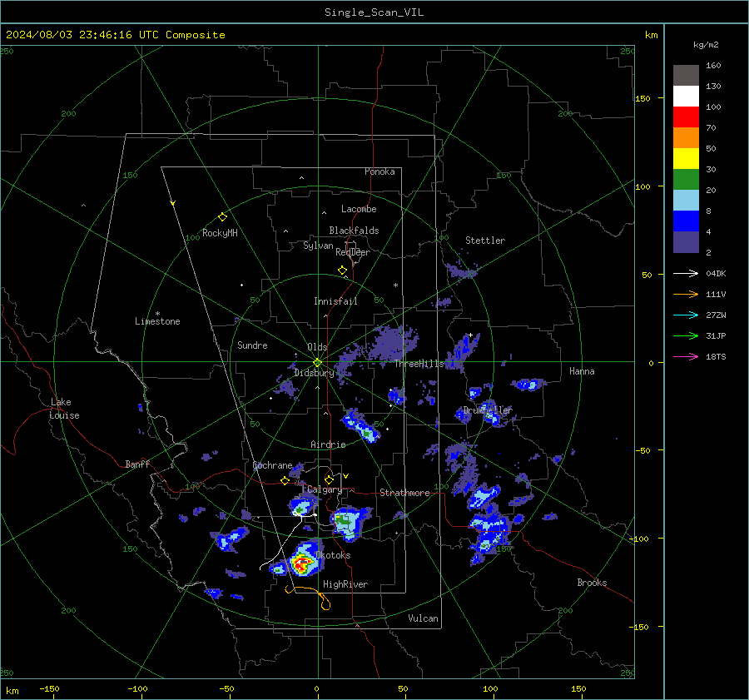The height and width of the screenshot is (700, 749).
Task: Click the yellow diamond marker above Calgary
Action: tap(329, 479)
